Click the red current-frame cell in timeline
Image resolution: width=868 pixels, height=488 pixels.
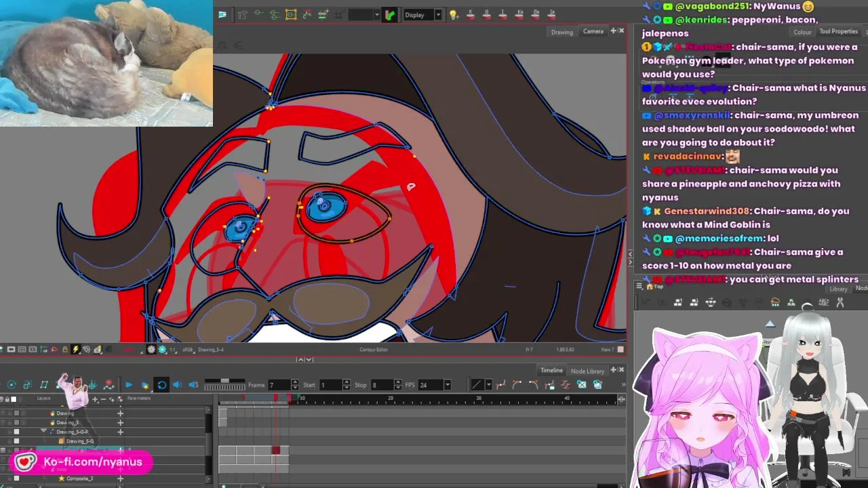pos(275,450)
